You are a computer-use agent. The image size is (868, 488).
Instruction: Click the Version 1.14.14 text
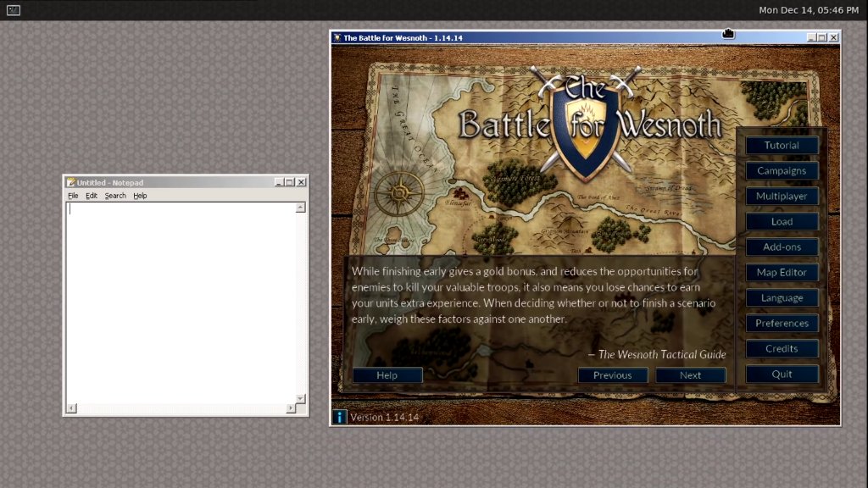coord(385,417)
